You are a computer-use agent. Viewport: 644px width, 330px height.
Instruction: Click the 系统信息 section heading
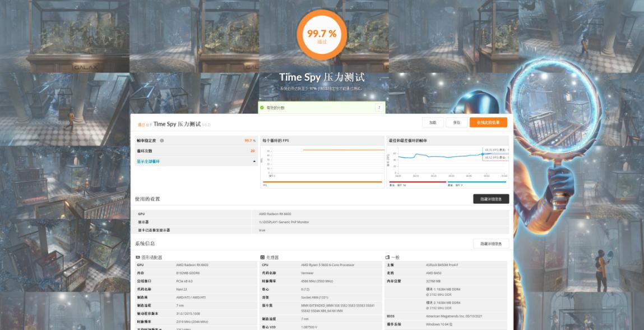click(x=145, y=244)
